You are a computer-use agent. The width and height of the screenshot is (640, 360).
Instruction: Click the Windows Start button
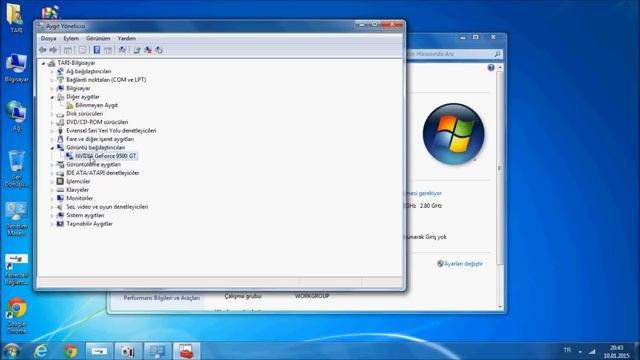[11, 351]
